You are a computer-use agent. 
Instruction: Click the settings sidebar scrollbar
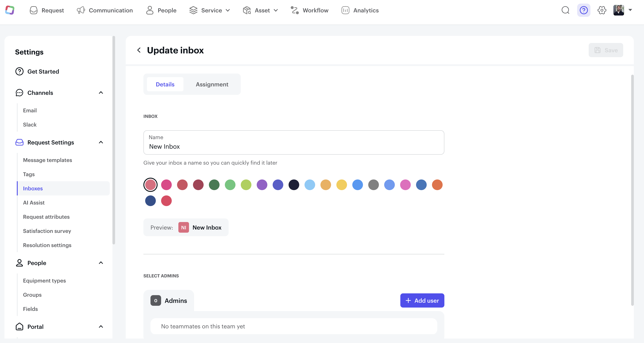114,140
